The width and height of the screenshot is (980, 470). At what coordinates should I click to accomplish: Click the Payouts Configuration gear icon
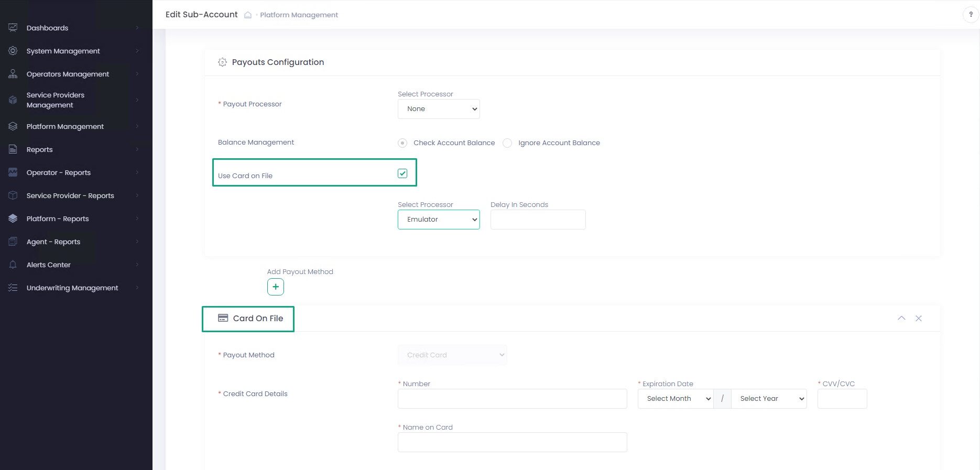point(222,62)
